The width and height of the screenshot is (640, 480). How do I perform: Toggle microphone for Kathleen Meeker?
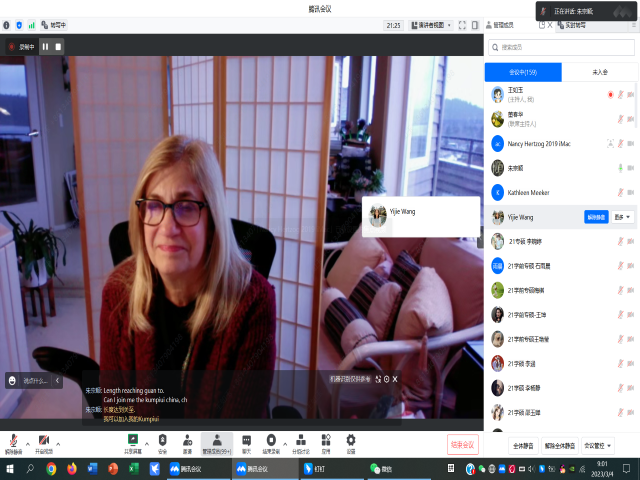pos(620,193)
